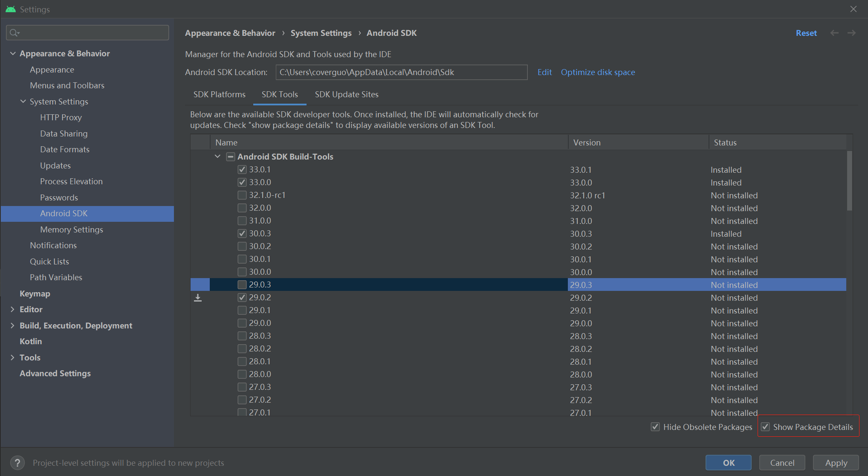868x476 pixels.
Task: Collapse the Appearance & Behavior section
Action: pos(13,53)
